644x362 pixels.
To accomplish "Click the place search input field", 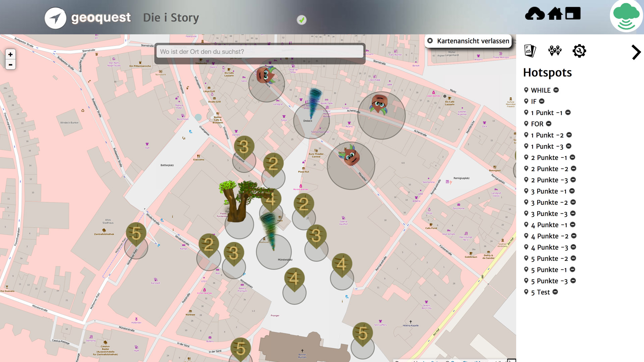I will click(260, 52).
